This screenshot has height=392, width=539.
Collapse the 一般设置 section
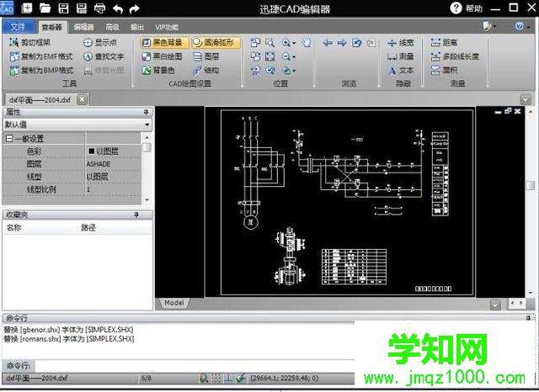point(9,138)
